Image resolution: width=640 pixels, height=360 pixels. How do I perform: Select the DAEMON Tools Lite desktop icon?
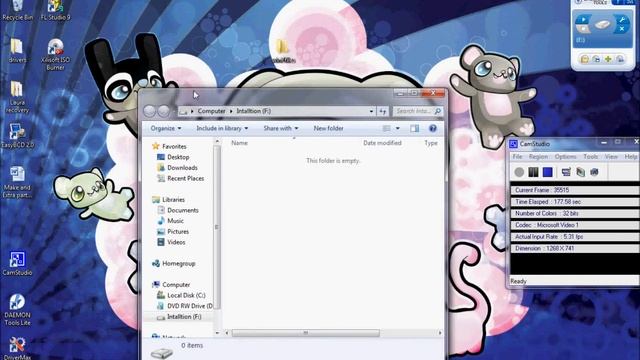17,310
